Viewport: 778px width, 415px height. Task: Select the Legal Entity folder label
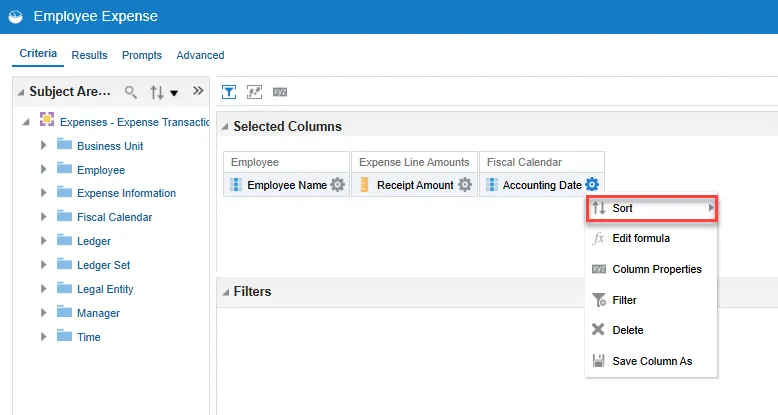tap(105, 289)
